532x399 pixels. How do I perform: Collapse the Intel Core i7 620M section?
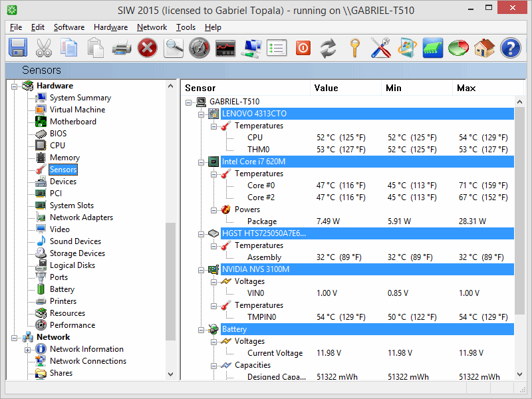pyautogui.click(x=201, y=162)
